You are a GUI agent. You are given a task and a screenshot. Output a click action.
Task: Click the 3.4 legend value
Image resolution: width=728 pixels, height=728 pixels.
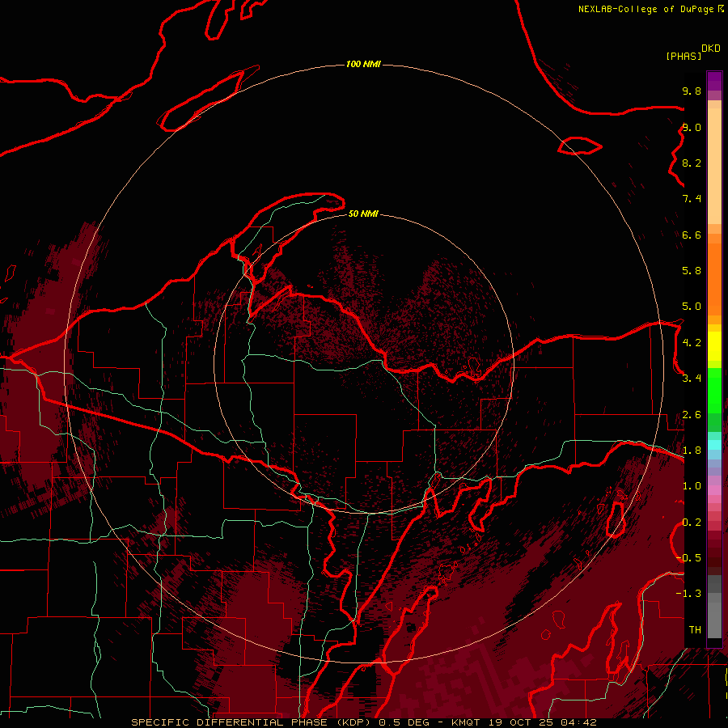(692, 379)
